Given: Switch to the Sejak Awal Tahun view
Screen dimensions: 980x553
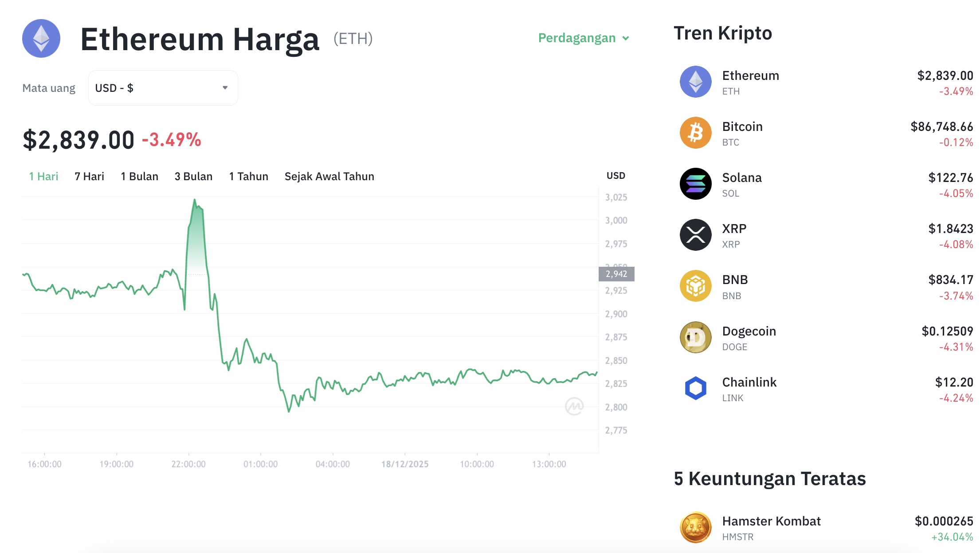Looking at the screenshot, I should (329, 176).
